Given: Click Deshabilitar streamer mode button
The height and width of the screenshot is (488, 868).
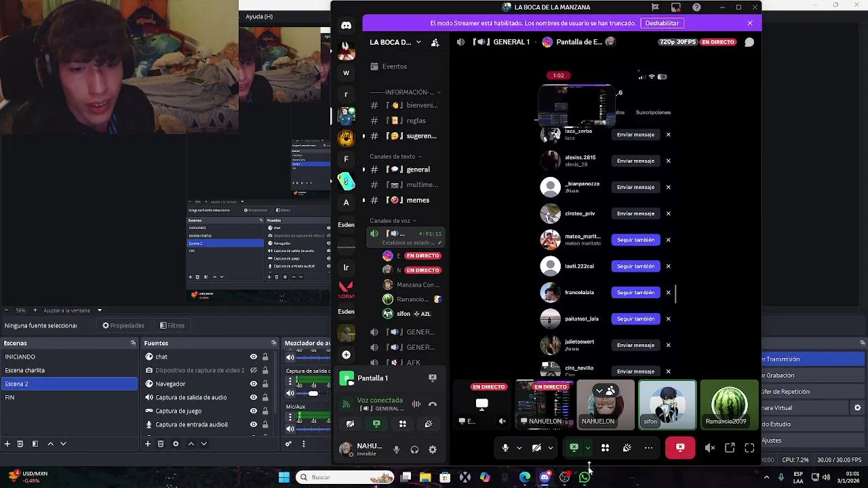Looking at the screenshot, I should [662, 23].
